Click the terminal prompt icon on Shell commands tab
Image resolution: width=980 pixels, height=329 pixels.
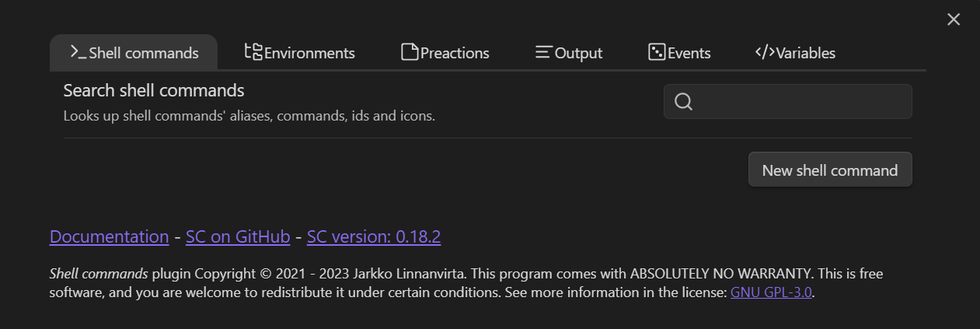(78, 52)
